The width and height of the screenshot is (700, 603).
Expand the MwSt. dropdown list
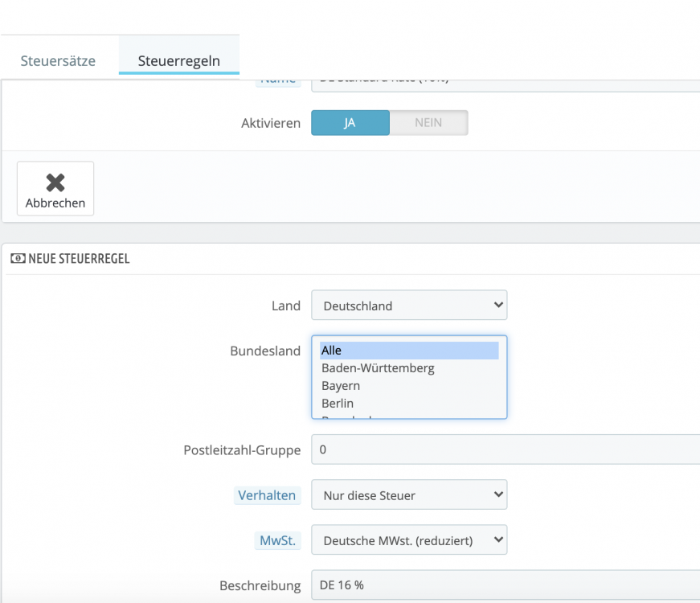click(x=409, y=540)
